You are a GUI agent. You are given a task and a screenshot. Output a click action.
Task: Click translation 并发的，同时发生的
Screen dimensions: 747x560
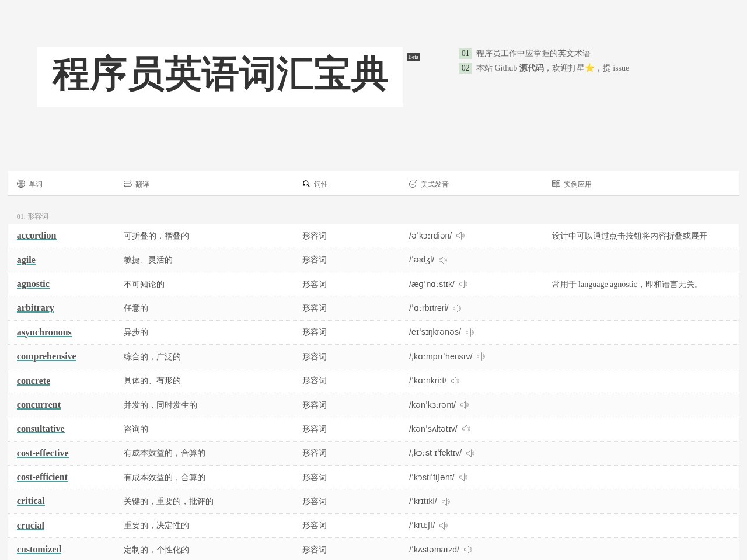tap(160, 405)
